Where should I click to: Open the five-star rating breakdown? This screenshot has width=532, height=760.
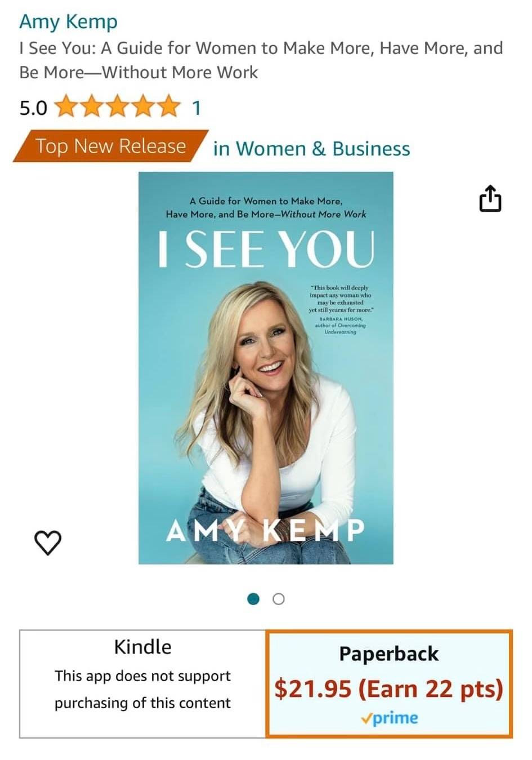coord(119,107)
